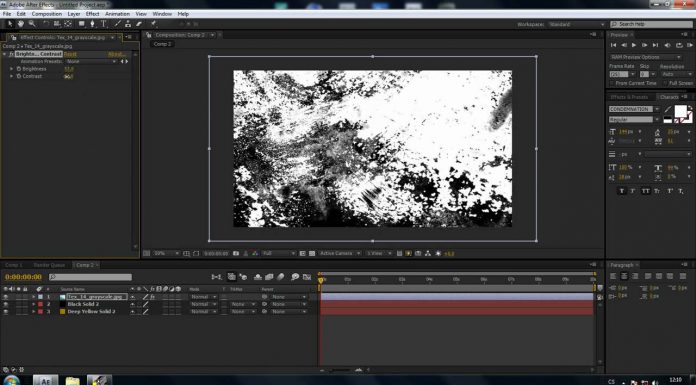This screenshot has width=696, height=385.
Task: Enable Motion Blur for the composition
Action: click(x=281, y=277)
